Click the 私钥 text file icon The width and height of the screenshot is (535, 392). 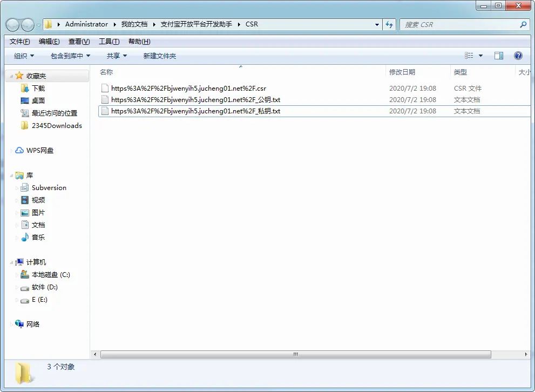tap(105, 111)
